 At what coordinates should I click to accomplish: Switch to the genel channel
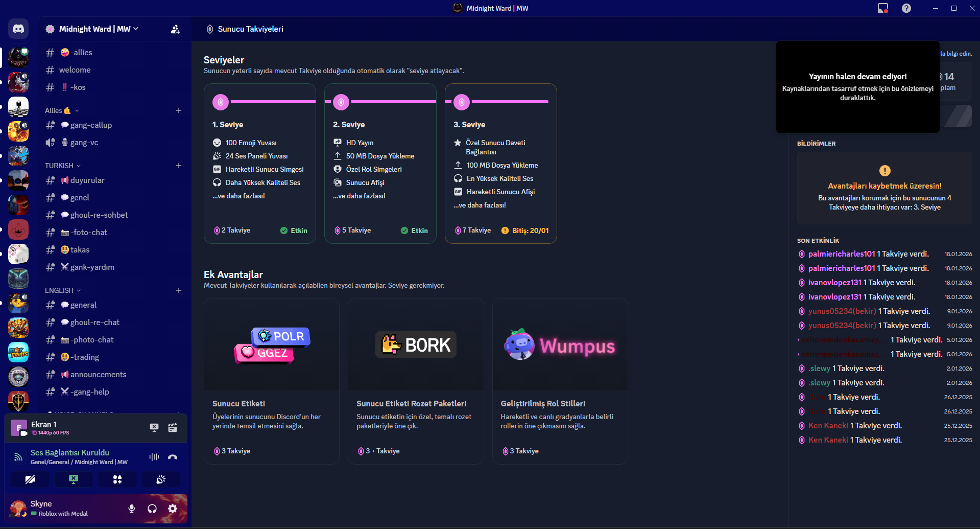(x=113, y=198)
